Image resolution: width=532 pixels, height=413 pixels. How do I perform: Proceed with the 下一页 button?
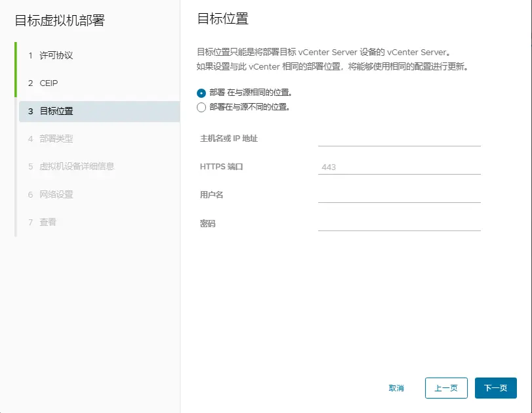click(x=495, y=388)
